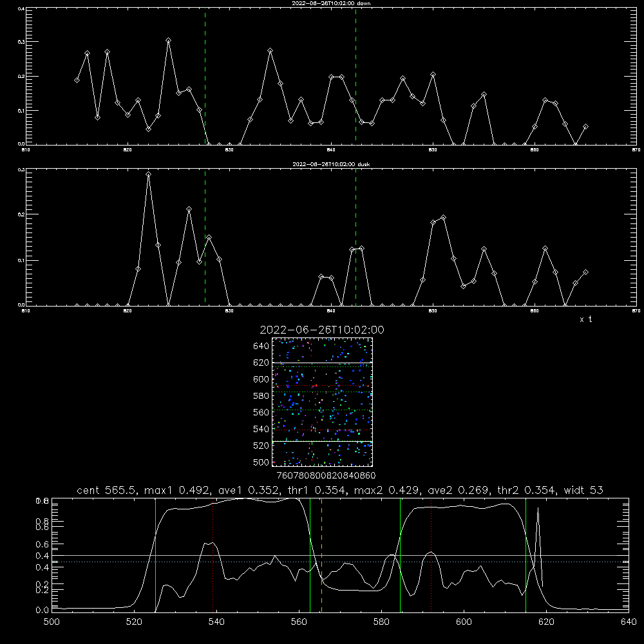The image size is (644, 644).
Task: Click the '540' y-axis label beside color image
Action: click(261, 429)
